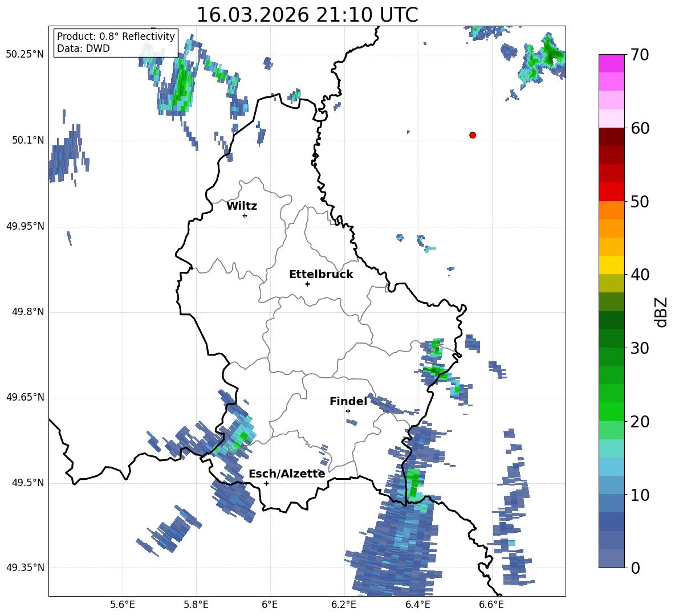Image resolution: width=675 pixels, height=616 pixels.
Task: Click the 5.8°E longitude tick label
Action: (x=196, y=605)
